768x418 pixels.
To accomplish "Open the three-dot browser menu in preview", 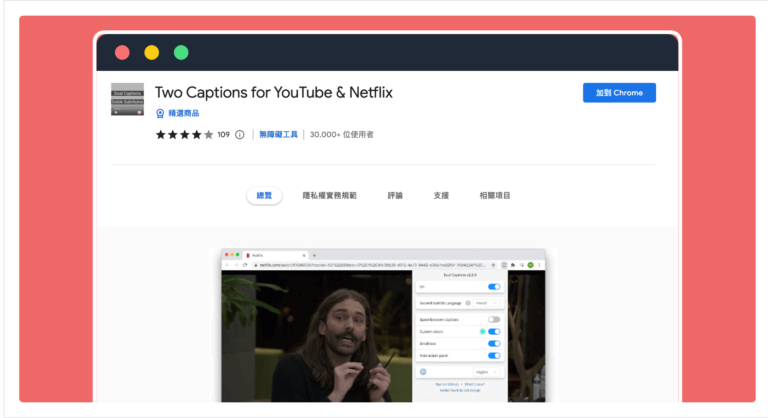I will (x=539, y=265).
